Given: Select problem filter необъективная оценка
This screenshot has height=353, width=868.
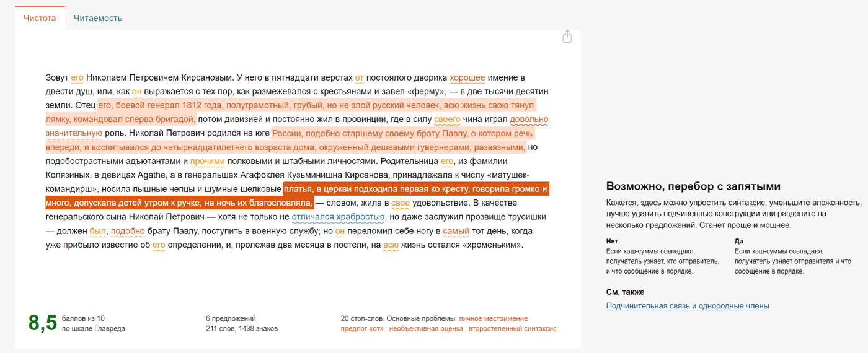Looking at the screenshot, I should pyautogui.click(x=426, y=329).
